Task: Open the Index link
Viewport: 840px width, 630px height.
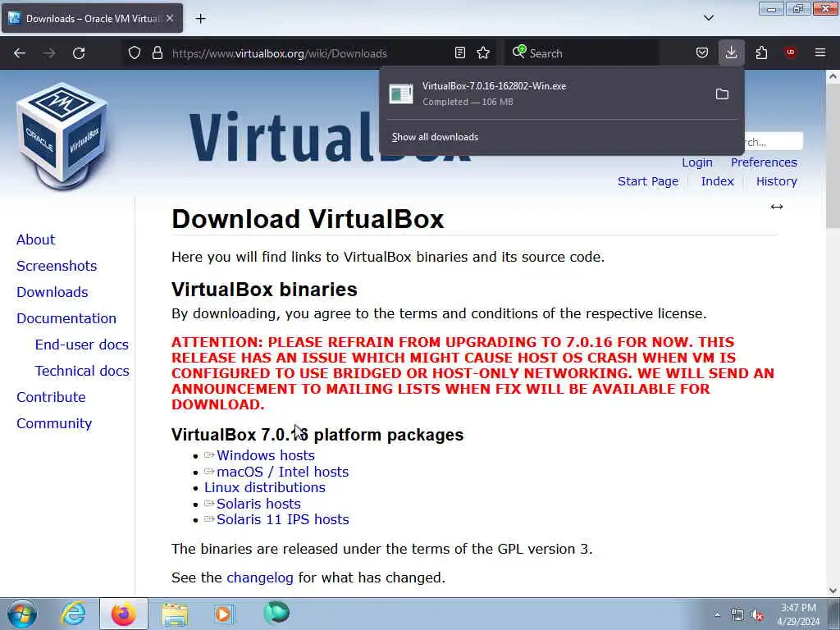Action: 717,181
